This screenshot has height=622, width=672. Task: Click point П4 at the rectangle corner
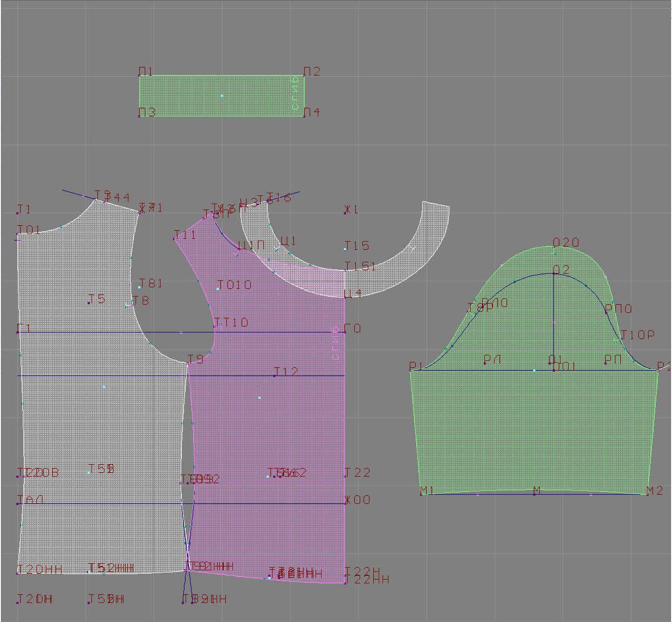tap(304, 116)
